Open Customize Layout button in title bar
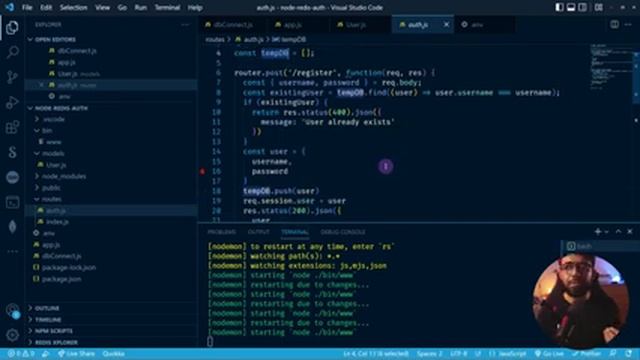640x360 pixels. tap(598, 7)
